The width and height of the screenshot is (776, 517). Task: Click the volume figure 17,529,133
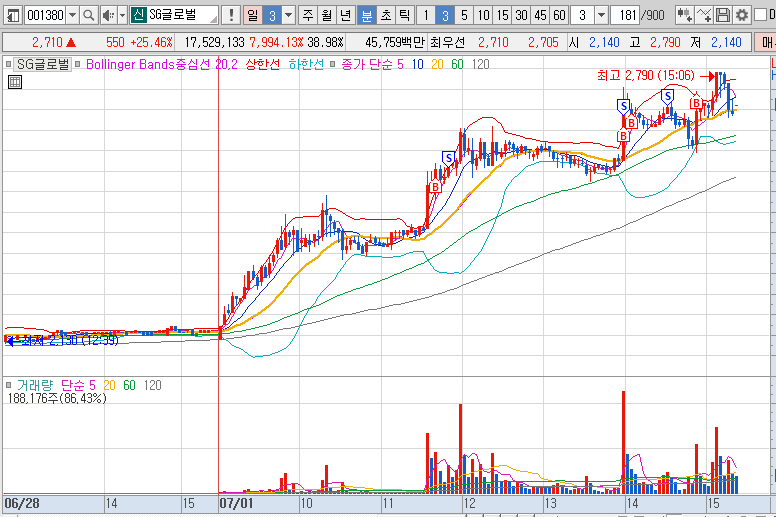tap(214, 43)
